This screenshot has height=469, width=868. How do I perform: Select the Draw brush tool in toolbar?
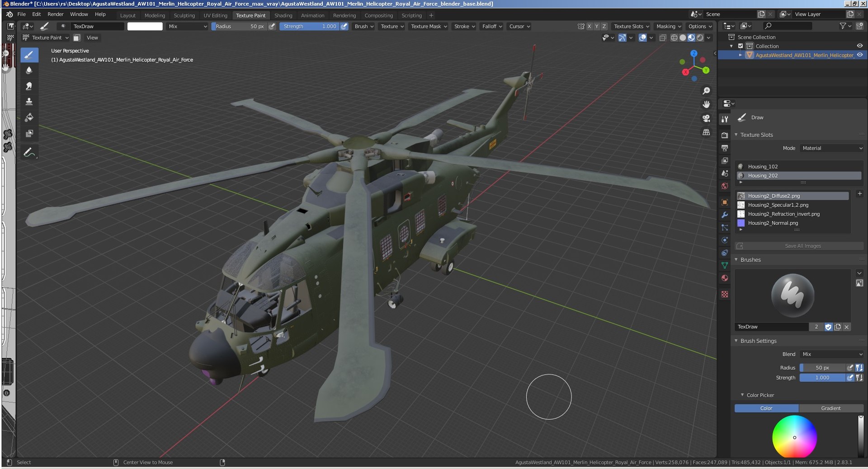29,55
